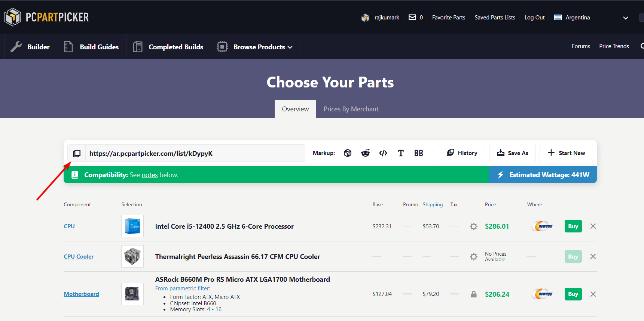The width and height of the screenshot is (644, 321).
Task: Open price settings gear for Intel CPU
Action: point(474,226)
